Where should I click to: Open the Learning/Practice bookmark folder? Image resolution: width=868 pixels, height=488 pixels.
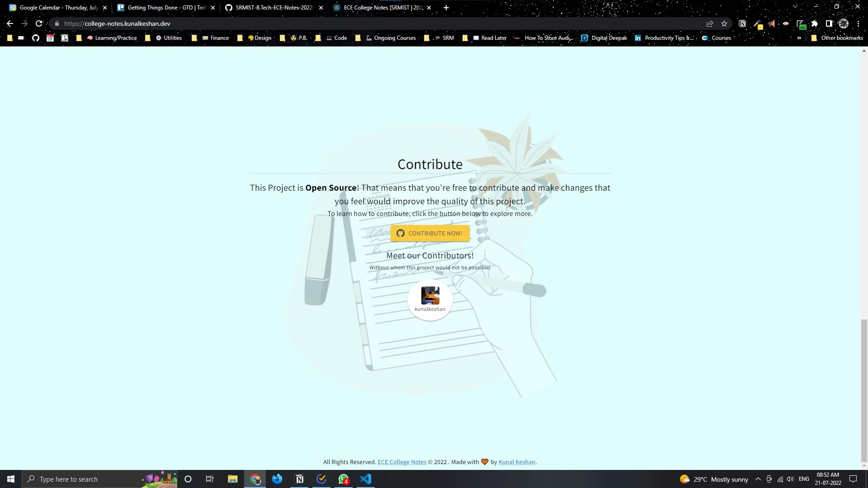107,38
